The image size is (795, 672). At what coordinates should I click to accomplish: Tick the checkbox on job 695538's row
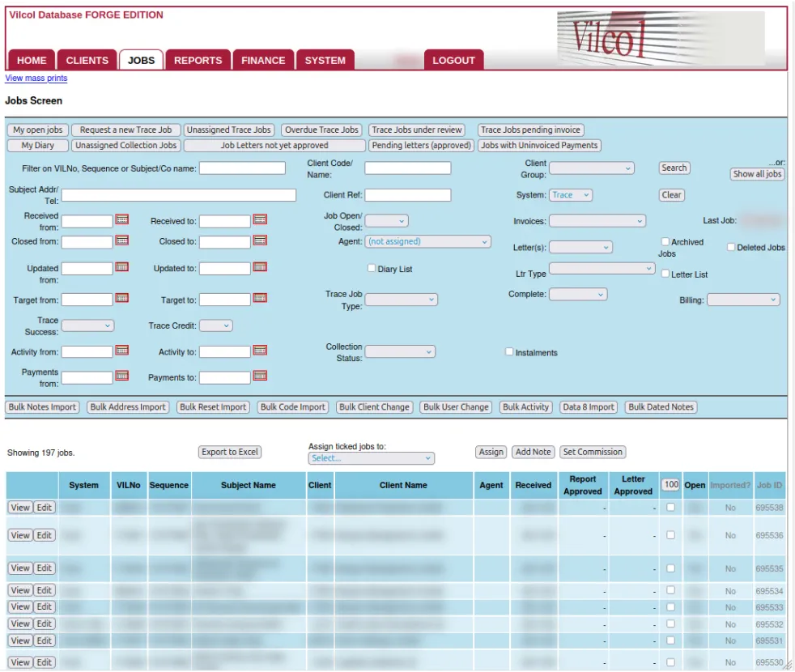670,508
